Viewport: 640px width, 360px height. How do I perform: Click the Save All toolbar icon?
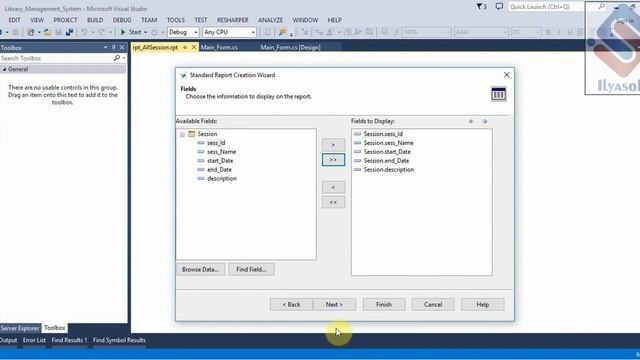(x=69, y=32)
